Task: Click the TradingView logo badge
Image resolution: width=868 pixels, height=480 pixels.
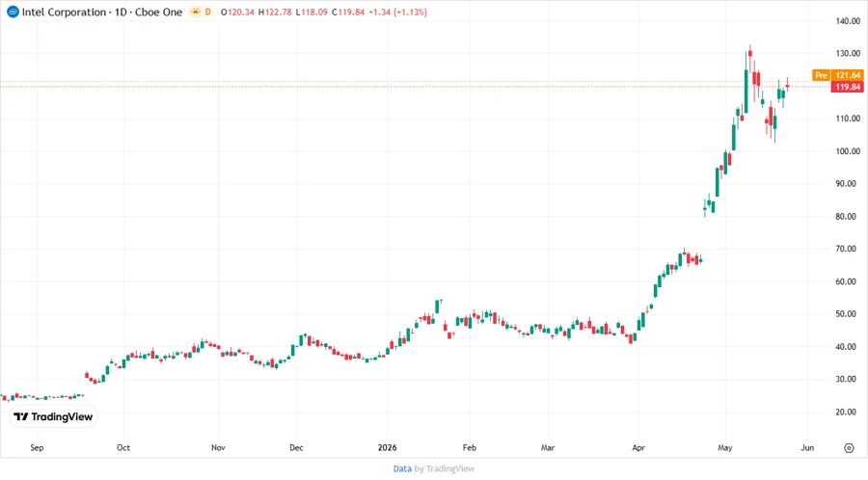Action: click(x=54, y=417)
